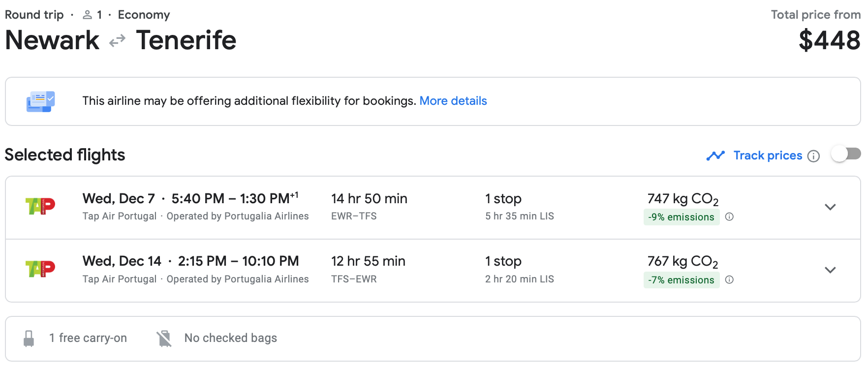Viewport: 868px width, 371px height.
Task: Click the round-trip arrows between Newark and Tenerife
Action: (x=117, y=41)
